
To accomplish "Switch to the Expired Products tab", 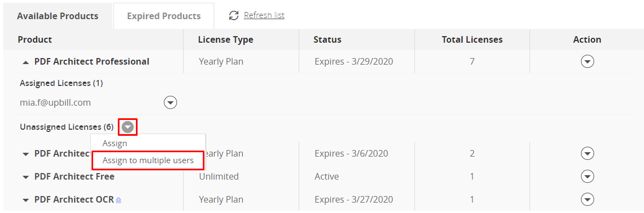I will click(164, 16).
